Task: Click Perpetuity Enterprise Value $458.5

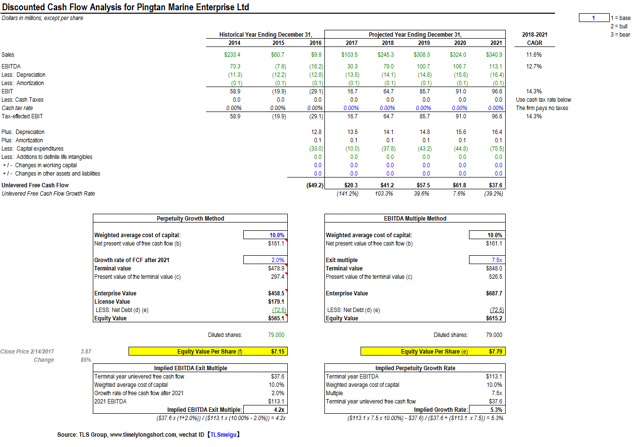Action: 276,294
